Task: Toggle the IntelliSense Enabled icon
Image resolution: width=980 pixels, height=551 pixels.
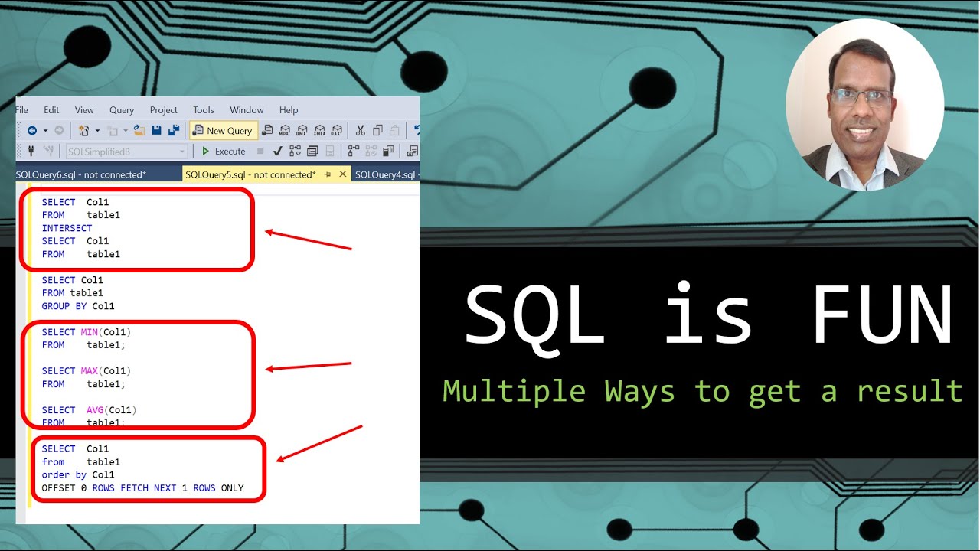Action: click(329, 152)
